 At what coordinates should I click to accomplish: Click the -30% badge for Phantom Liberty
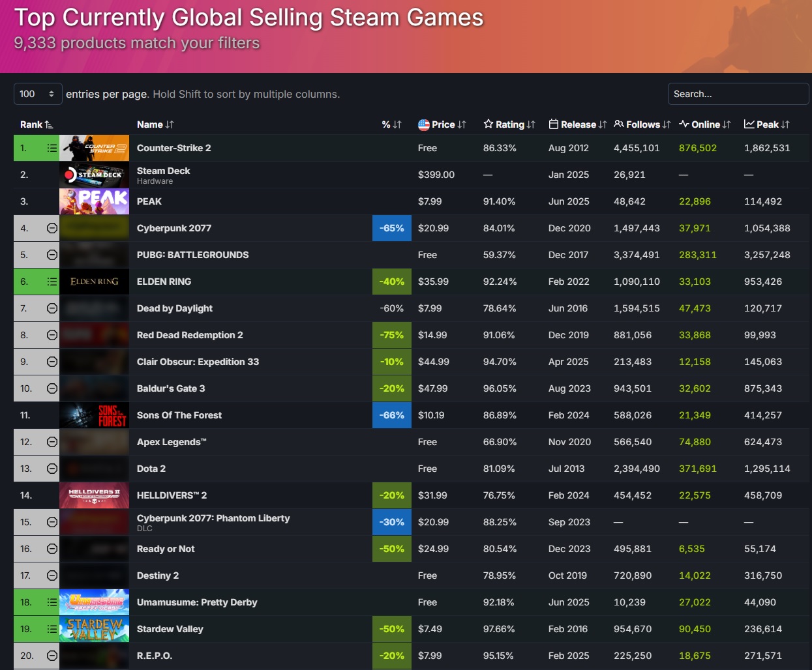click(x=392, y=522)
